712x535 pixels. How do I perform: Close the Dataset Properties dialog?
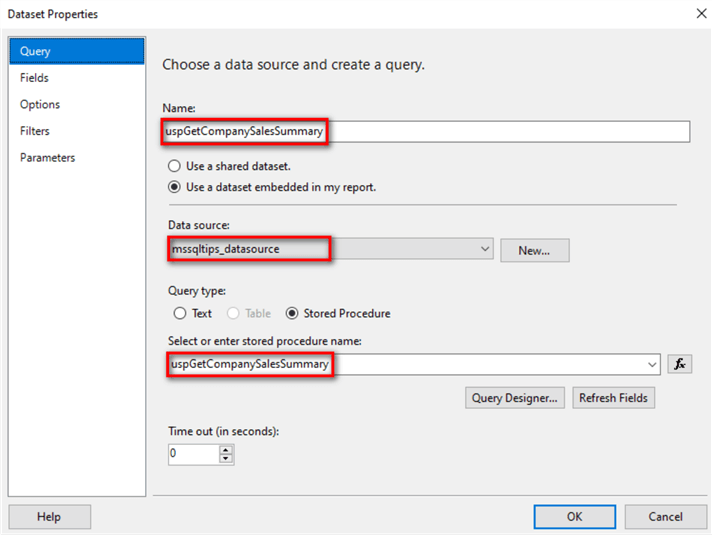pos(698,14)
